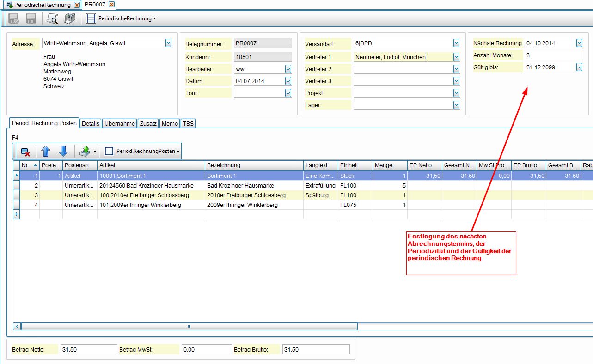Expand the Vertreter 1 dropdown
The image size is (593, 364).
(x=457, y=57)
